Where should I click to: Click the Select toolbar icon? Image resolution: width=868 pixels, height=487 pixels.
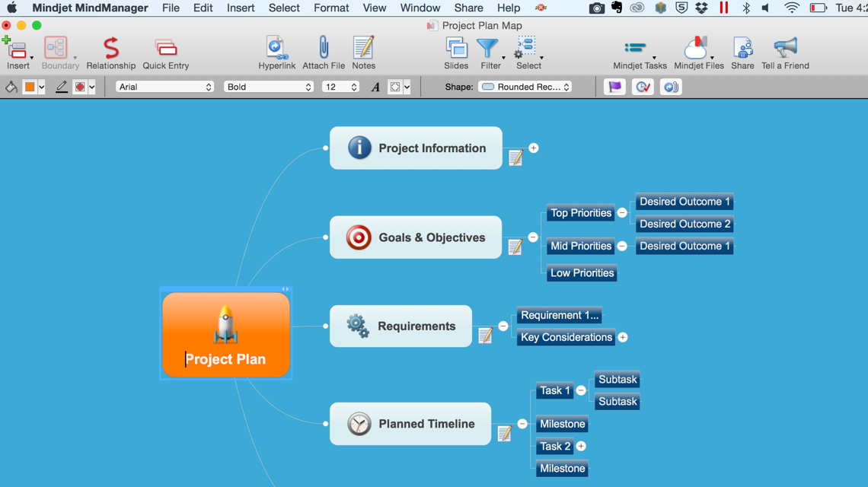click(x=526, y=48)
